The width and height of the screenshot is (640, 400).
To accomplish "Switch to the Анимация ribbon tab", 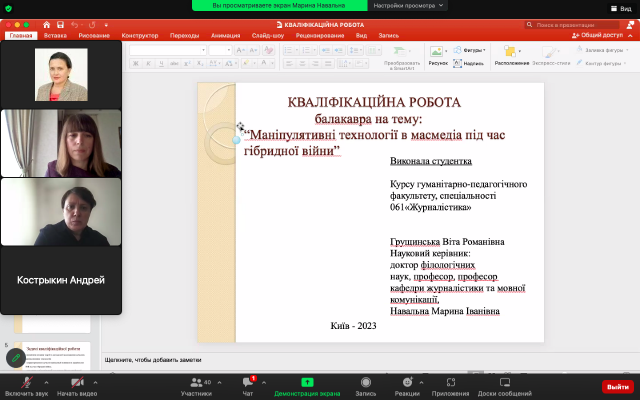I will pyautogui.click(x=225, y=35).
